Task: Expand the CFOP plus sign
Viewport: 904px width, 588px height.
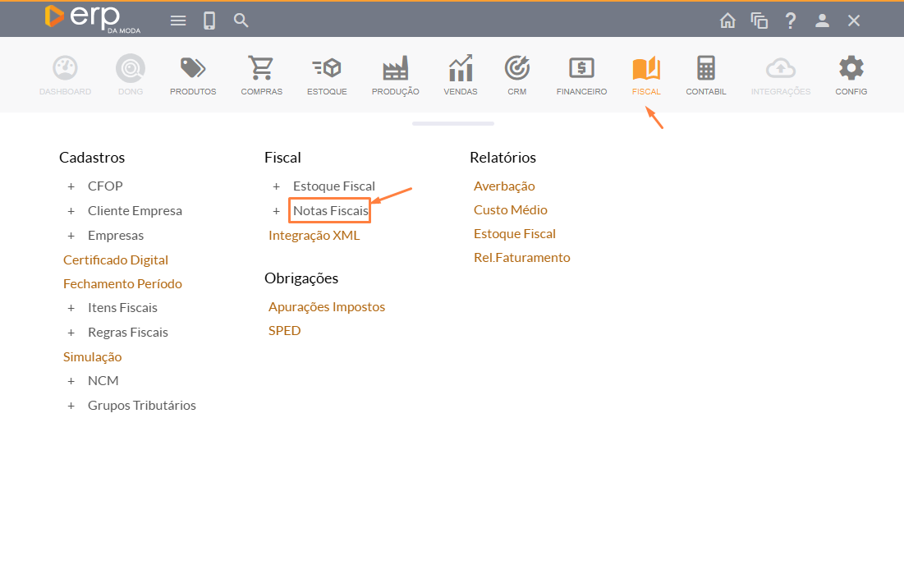Action: 71,186
